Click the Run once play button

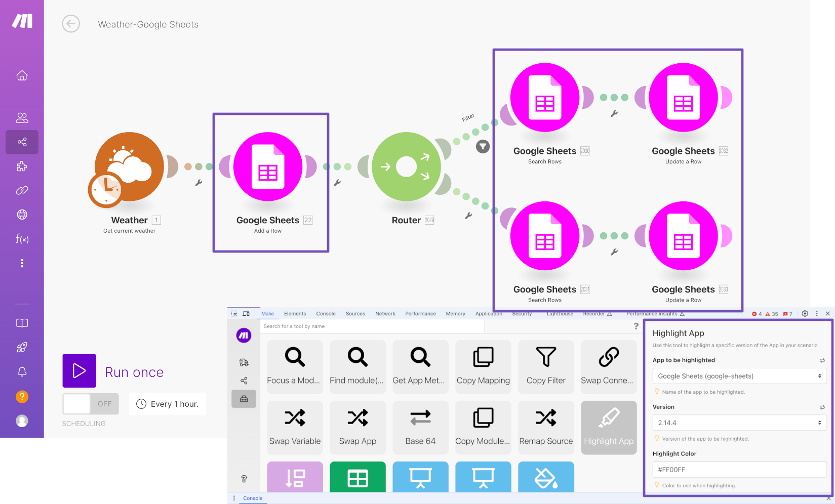(79, 370)
